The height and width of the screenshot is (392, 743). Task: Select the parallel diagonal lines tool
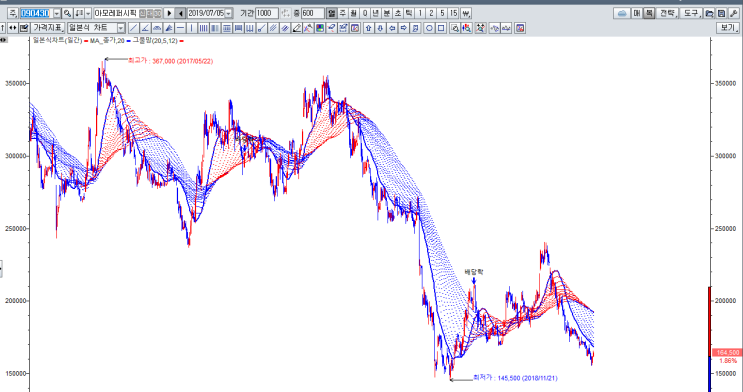[273, 28]
